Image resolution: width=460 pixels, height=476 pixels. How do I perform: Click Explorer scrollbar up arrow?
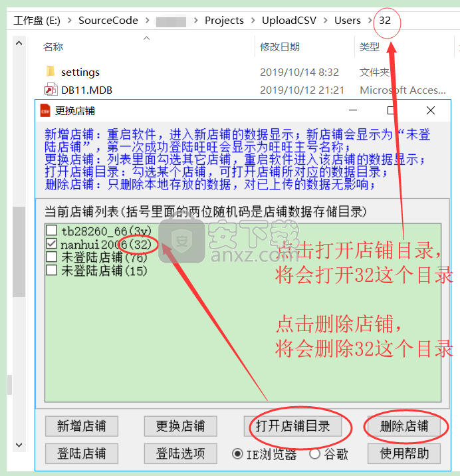(x=19, y=43)
